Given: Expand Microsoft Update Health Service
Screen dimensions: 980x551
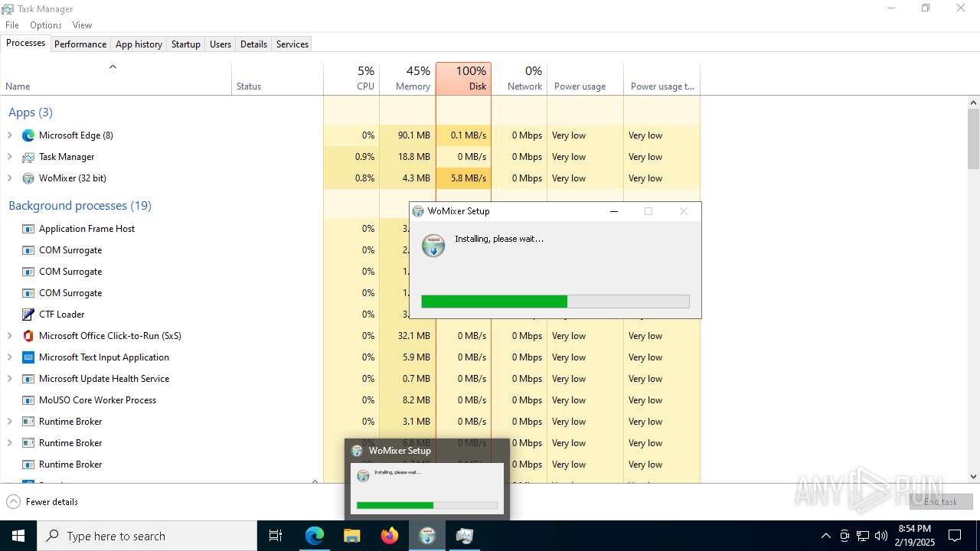Looking at the screenshot, I should coord(9,379).
